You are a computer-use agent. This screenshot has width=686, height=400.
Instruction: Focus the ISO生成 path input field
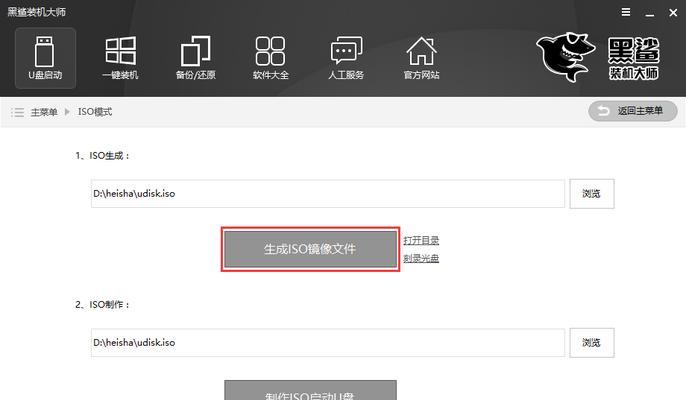(328, 193)
